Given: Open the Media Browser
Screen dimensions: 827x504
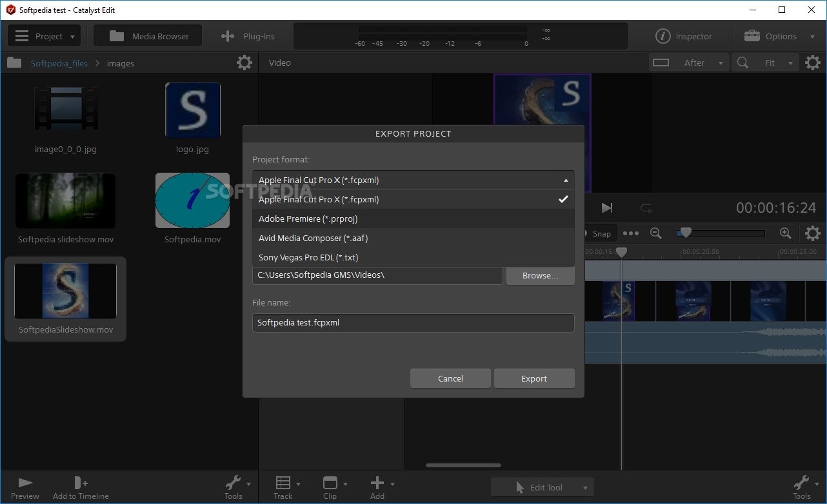Looking at the screenshot, I should [148, 36].
